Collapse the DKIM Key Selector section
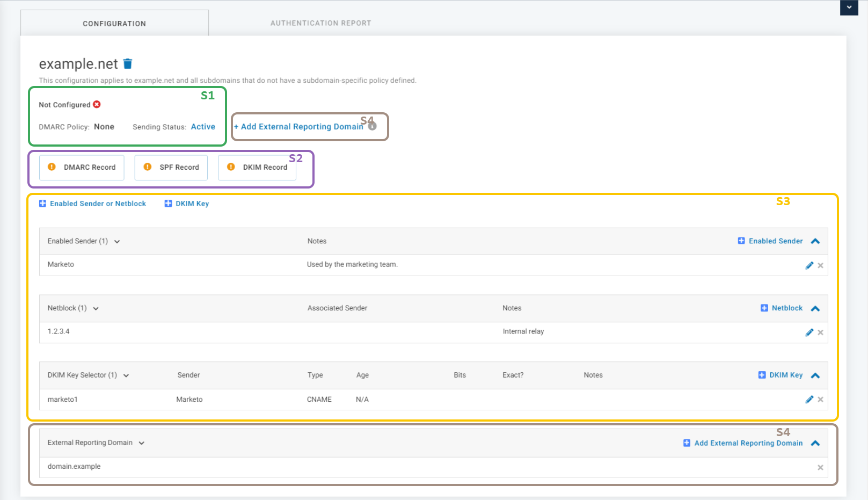This screenshot has width=868, height=500. point(815,375)
